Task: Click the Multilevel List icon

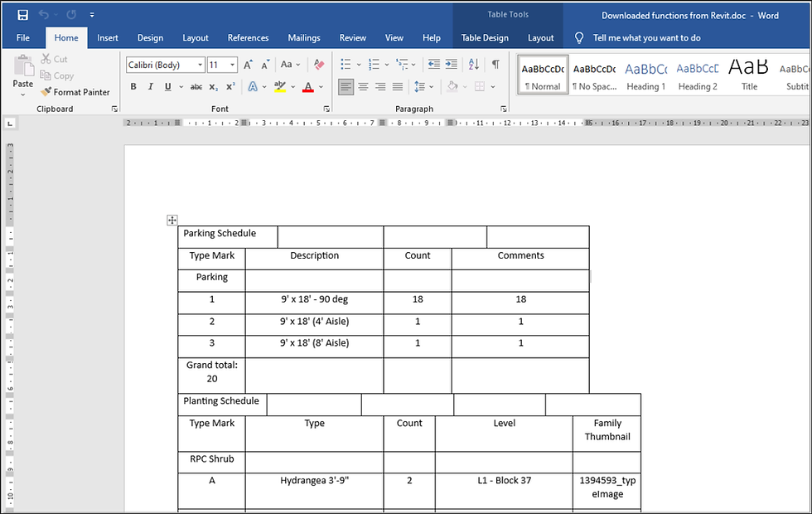Action: 402,65
